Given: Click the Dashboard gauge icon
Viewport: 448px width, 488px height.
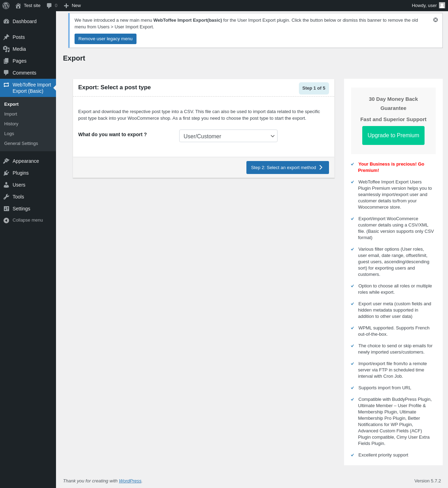Looking at the screenshot, I should [x=6, y=21].
